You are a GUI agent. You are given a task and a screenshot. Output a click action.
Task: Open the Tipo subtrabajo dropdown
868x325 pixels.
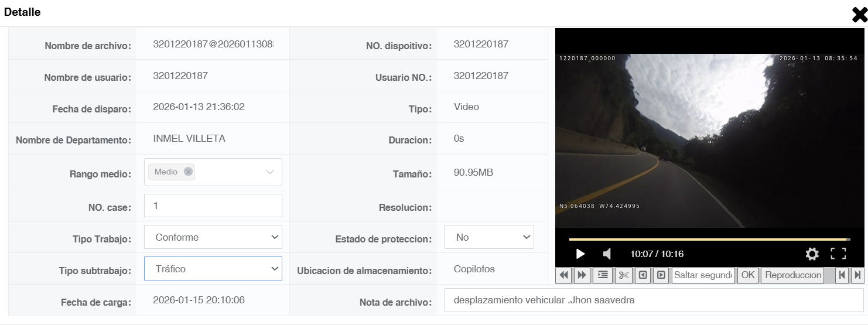(x=213, y=269)
